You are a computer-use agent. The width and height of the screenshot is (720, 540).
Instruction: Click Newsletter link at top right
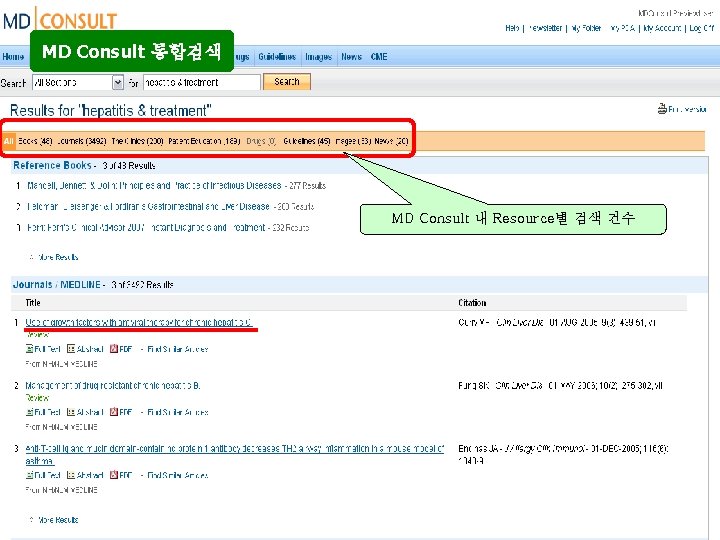545,28
